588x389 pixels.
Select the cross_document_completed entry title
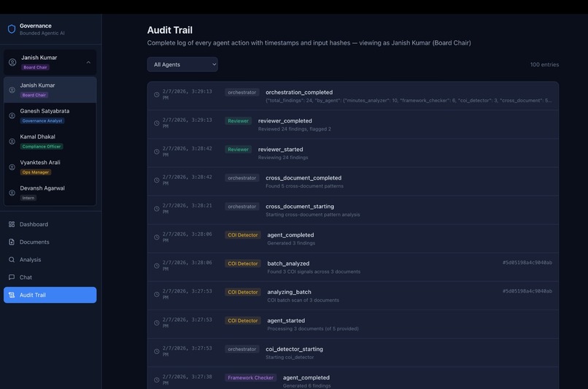(303, 178)
